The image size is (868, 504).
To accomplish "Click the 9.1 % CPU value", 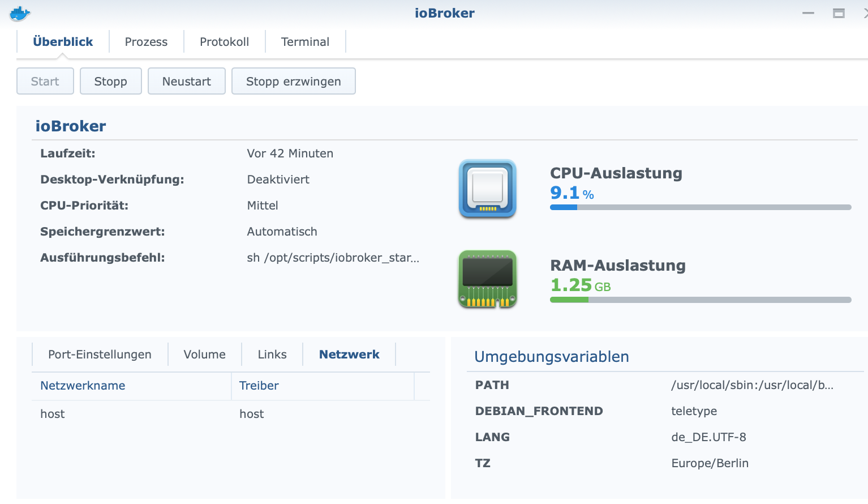I will pyautogui.click(x=572, y=193).
